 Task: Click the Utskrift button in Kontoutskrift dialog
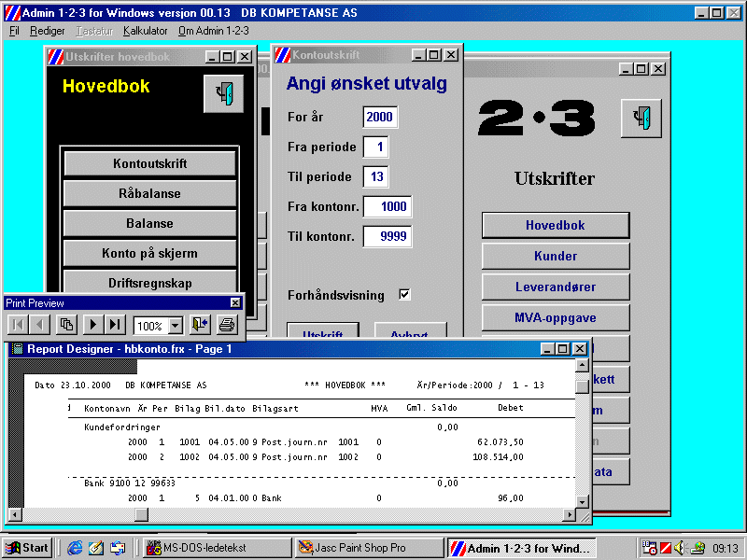pos(322,331)
